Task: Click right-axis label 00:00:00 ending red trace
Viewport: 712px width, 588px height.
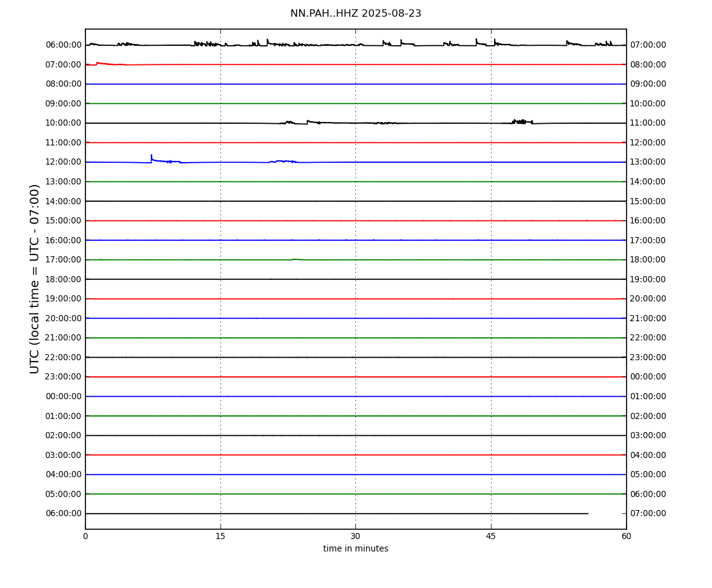Action: pos(648,377)
